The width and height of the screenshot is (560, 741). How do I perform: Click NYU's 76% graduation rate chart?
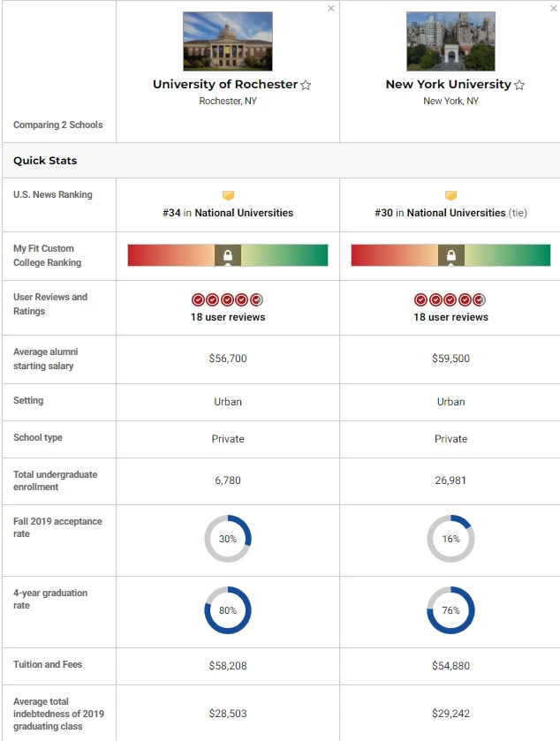coord(450,610)
